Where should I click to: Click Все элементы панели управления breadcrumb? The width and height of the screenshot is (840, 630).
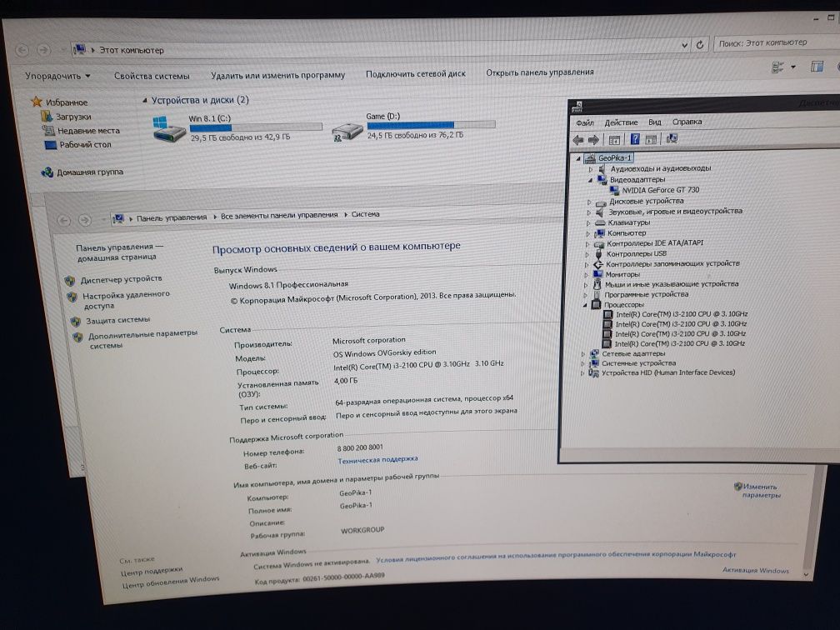pyautogui.click(x=279, y=215)
